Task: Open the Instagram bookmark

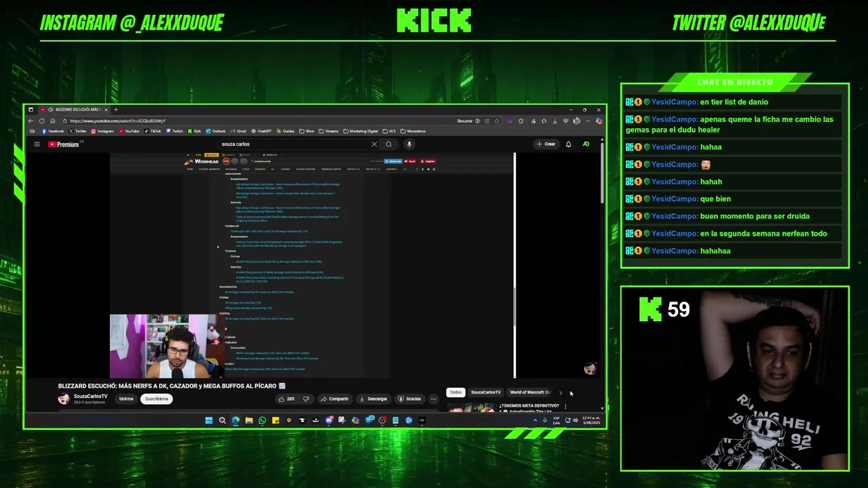Action: coord(103,131)
